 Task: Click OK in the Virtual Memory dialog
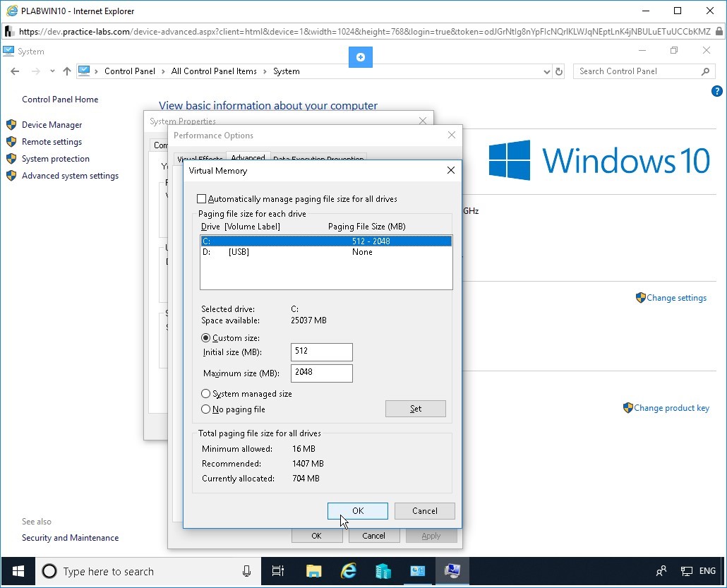tap(357, 510)
